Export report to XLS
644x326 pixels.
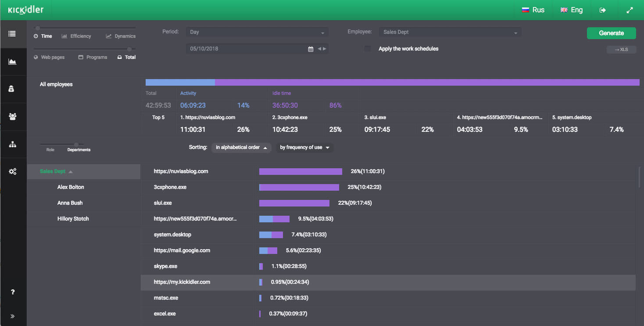(x=621, y=50)
